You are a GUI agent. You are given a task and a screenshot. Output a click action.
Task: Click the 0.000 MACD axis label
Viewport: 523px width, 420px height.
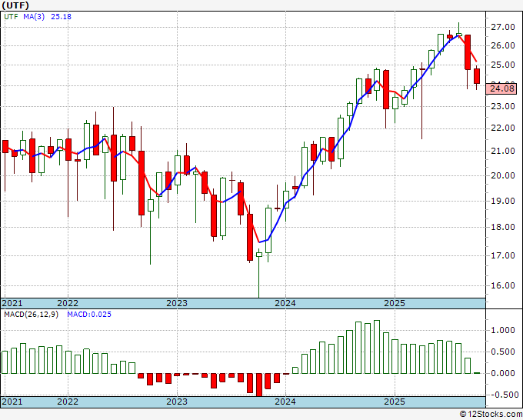(503, 373)
